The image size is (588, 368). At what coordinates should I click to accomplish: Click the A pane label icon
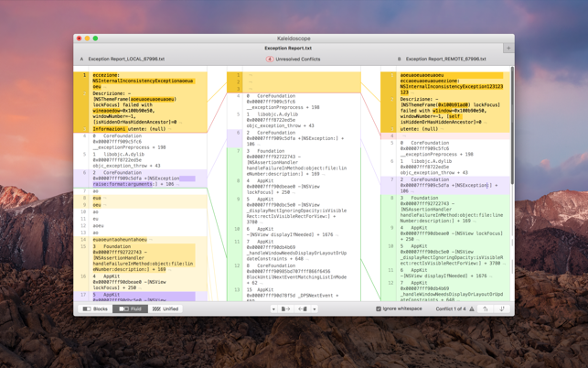click(81, 59)
